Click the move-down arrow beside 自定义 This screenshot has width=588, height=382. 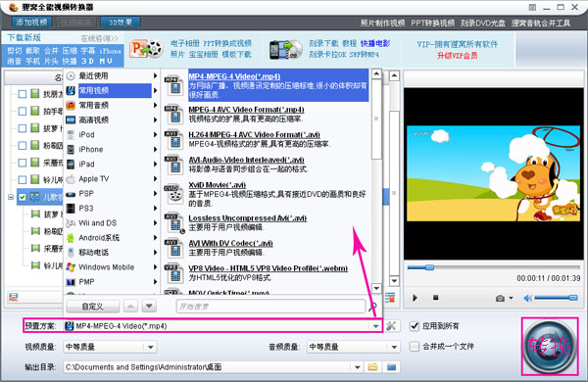(149, 307)
